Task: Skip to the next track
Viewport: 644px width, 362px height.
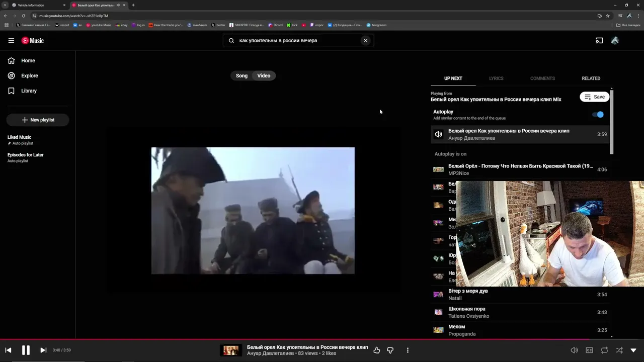Action: (x=43, y=350)
